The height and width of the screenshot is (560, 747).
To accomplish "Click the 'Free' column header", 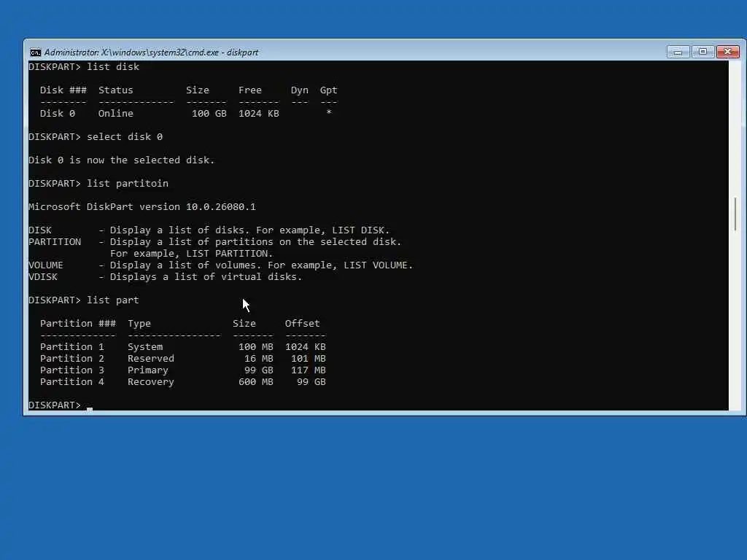I will pyautogui.click(x=250, y=90).
